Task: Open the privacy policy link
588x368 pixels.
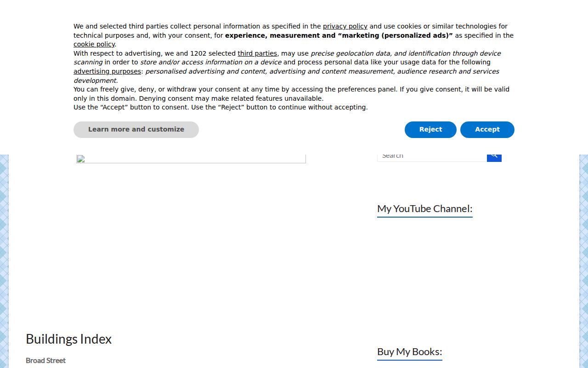Action: tap(345, 27)
